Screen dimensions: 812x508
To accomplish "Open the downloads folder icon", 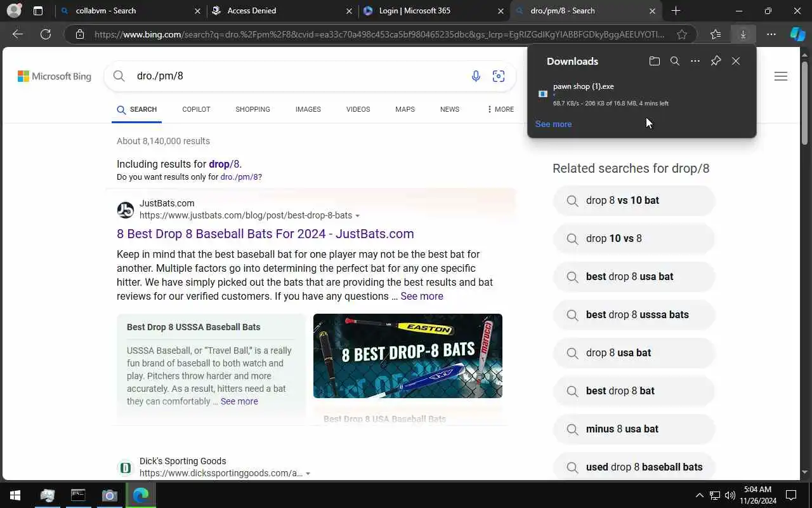I will (x=655, y=61).
